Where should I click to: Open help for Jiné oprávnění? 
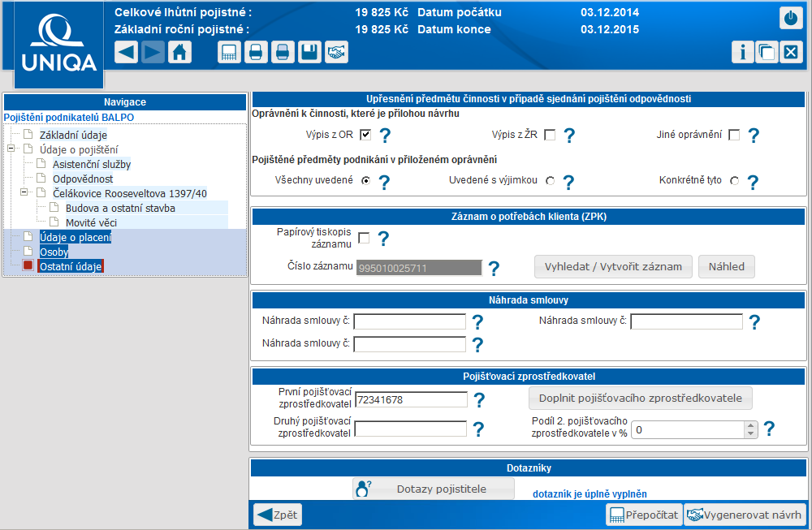[x=754, y=135]
